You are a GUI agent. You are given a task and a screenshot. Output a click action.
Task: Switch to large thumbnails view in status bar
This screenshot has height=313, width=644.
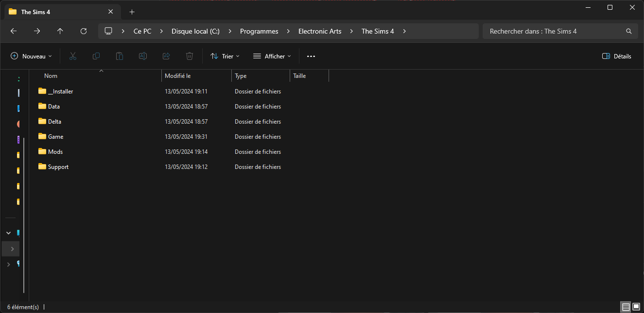(x=636, y=307)
